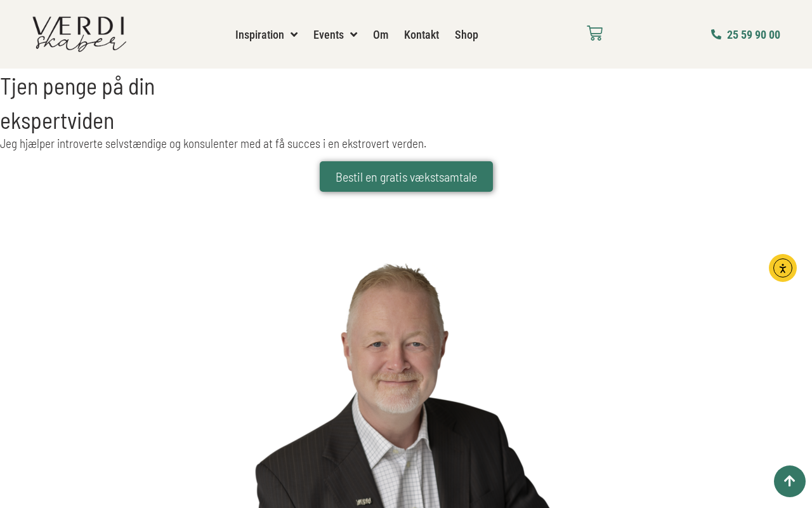Expand the Inspiration dropdown chevron
Image resolution: width=812 pixels, height=508 pixels.
294,34
